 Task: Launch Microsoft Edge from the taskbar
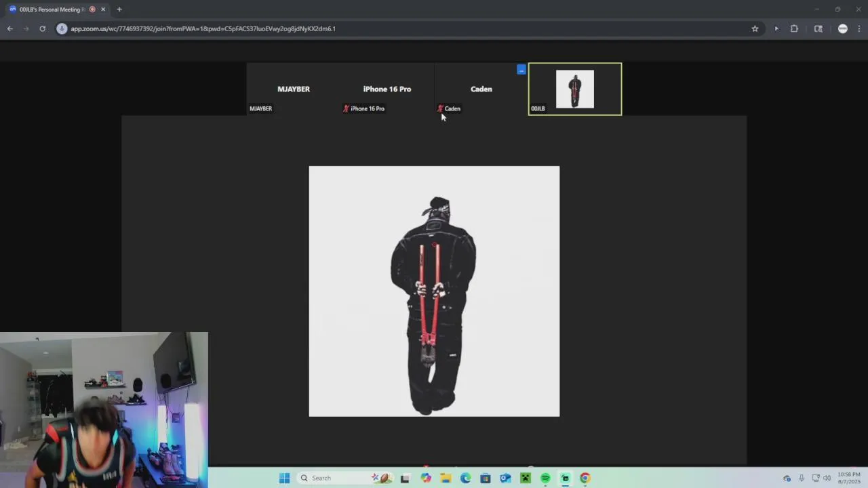pyautogui.click(x=465, y=478)
